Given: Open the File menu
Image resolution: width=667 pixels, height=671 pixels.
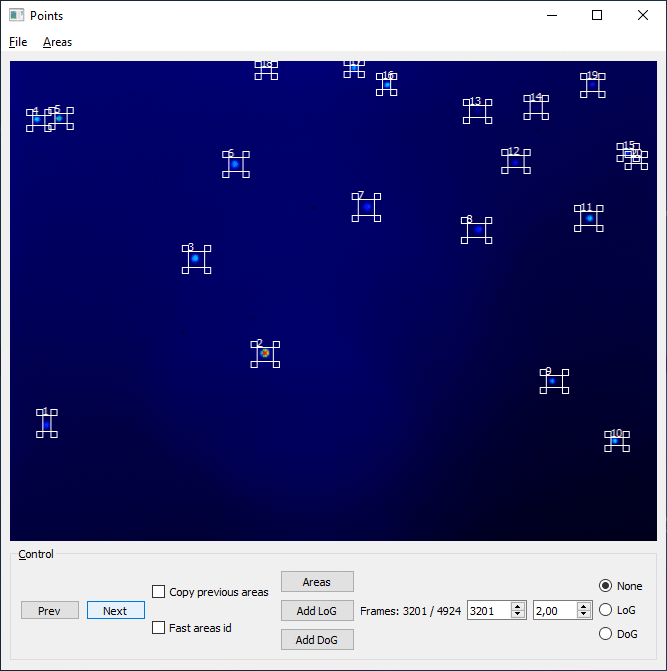Looking at the screenshot, I should pos(18,42).
